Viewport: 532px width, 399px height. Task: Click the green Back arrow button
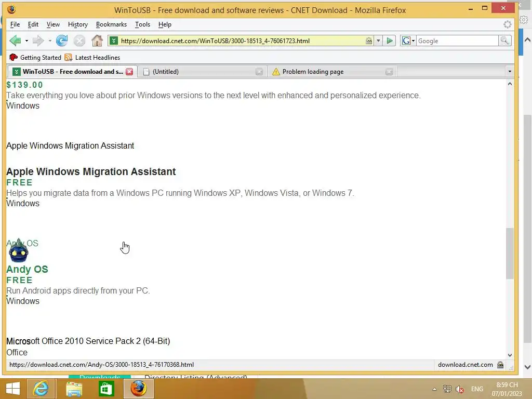15,41
